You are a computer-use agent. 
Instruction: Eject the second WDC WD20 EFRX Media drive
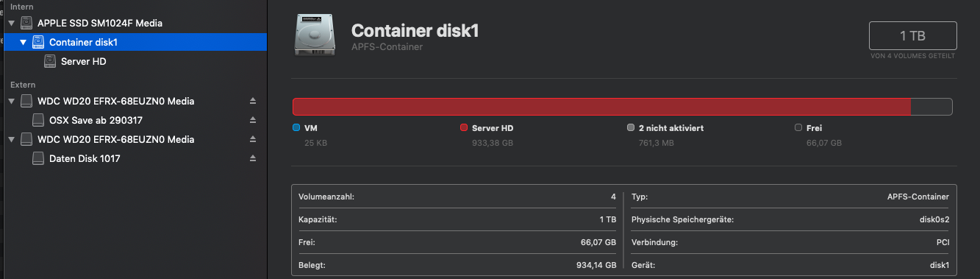click(253, 138)
